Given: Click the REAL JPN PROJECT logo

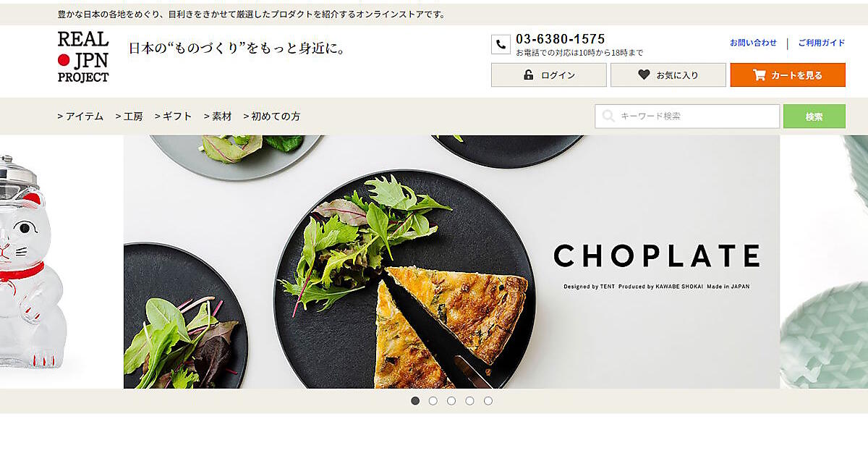Looking at the screenshot, I should coord(83,58).
